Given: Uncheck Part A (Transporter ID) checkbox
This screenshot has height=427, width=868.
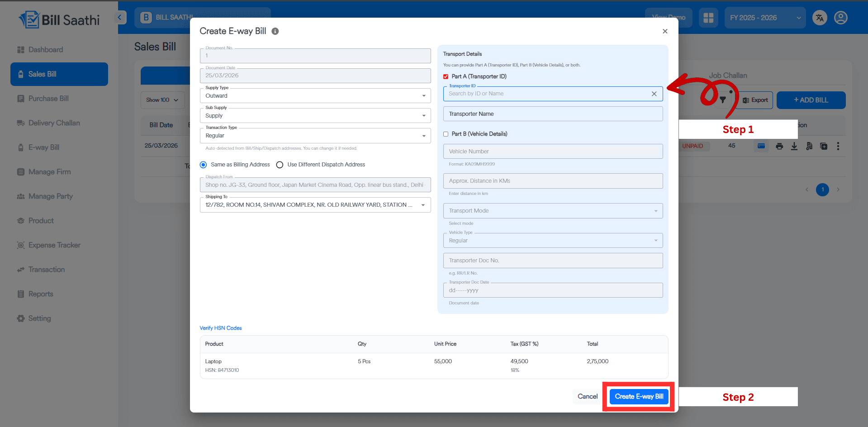Looking at the screenshot, I should point(446,76).
